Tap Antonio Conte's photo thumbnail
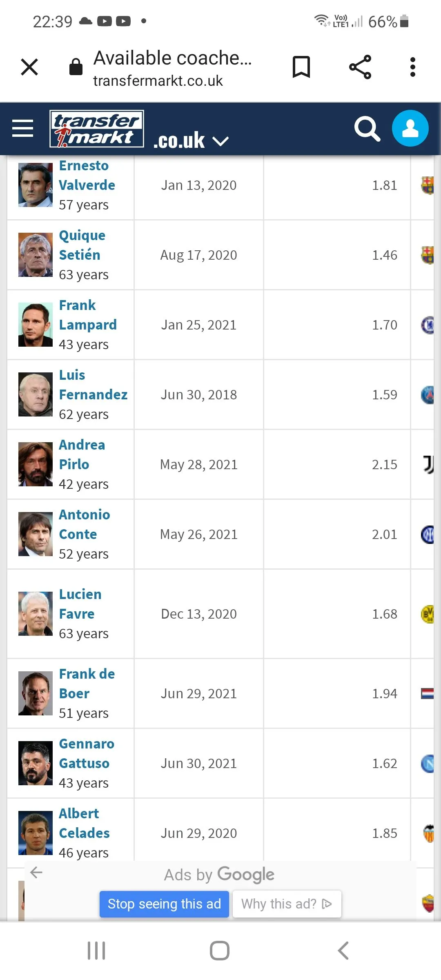Screen dimensions: 441x980 (36, 534)
